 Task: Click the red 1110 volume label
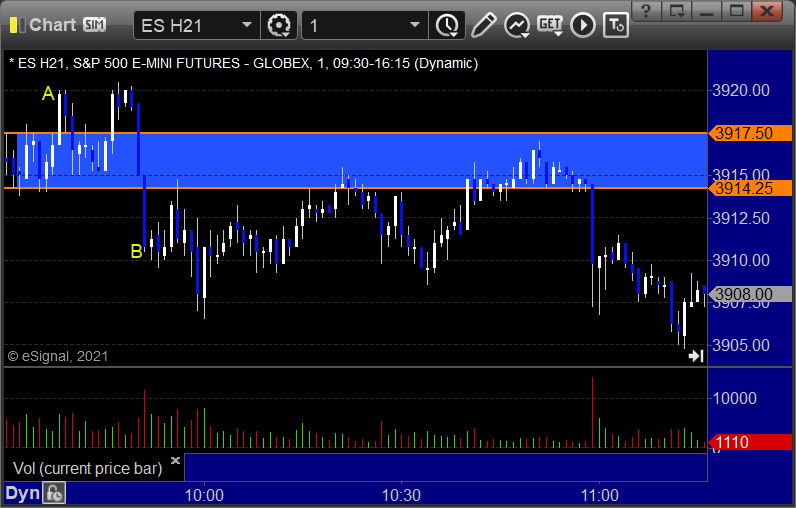tap(750, 442)
